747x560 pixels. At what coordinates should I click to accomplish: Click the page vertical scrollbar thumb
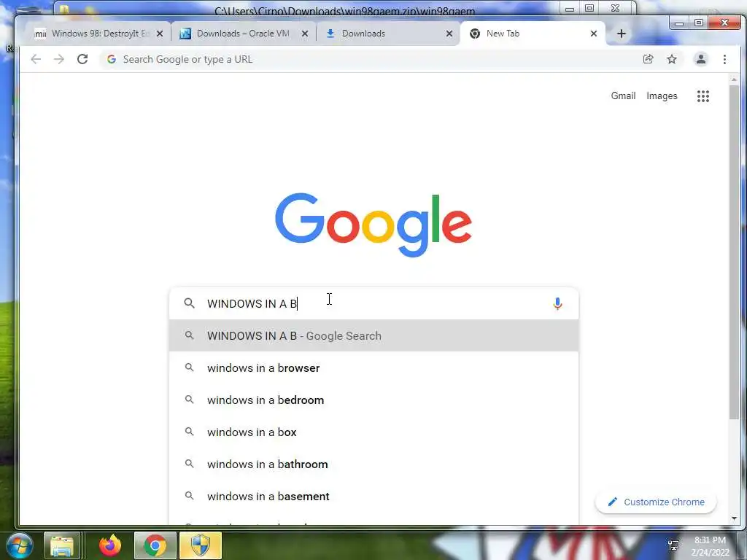pyautogui.click(x=734, y=252)
